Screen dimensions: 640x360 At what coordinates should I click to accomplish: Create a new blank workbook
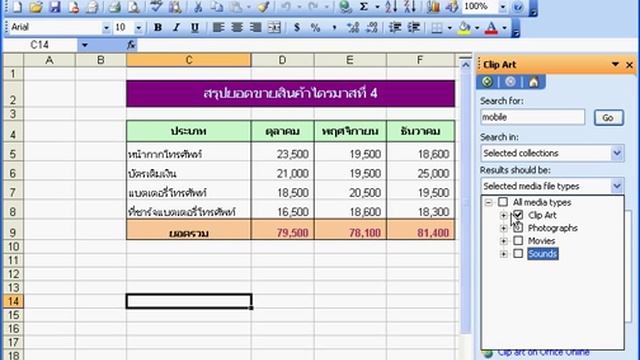[x=17, y=7]
